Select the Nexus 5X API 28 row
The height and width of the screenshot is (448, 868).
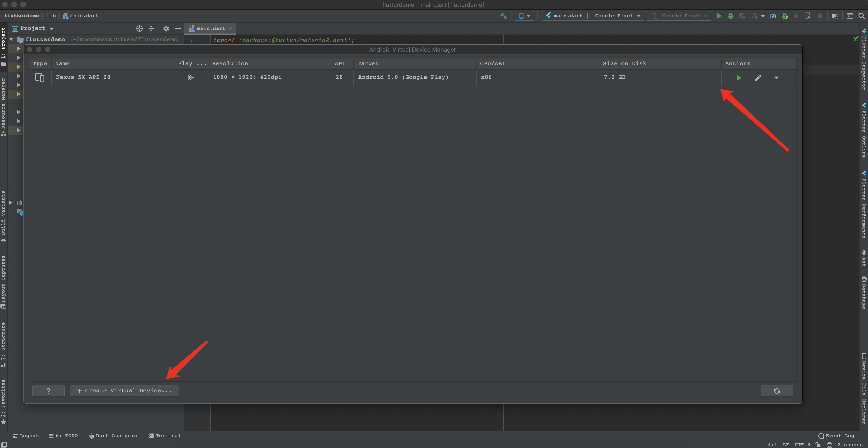point(83,77)
